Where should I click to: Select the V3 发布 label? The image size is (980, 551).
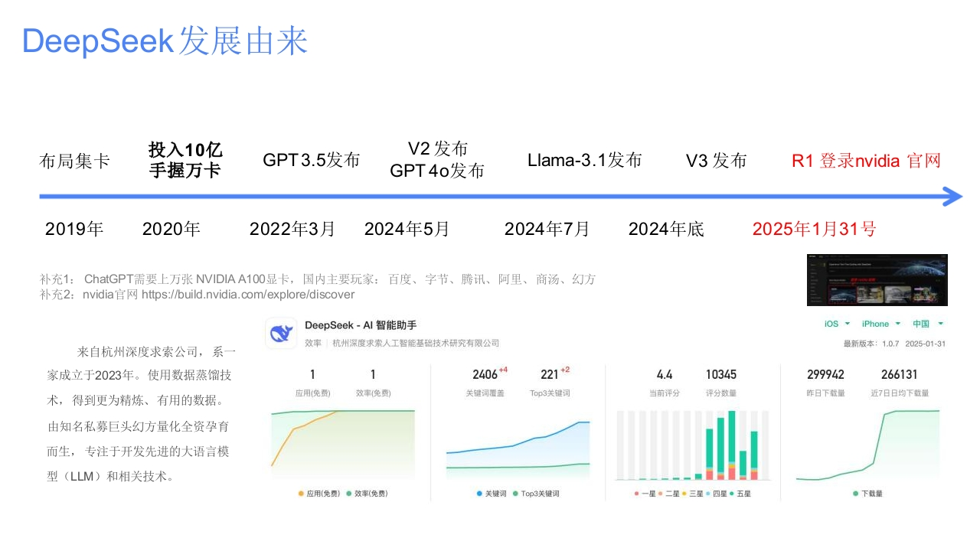pos(716,161)
